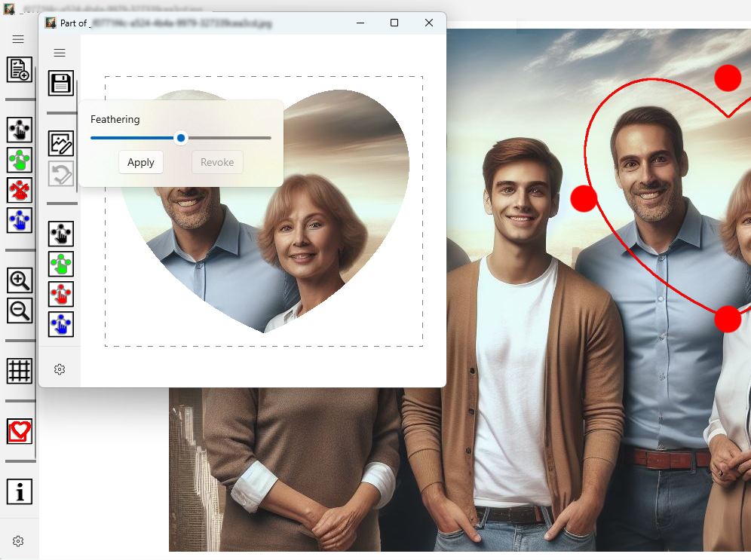Open the info icon in main sidebar

20,491
